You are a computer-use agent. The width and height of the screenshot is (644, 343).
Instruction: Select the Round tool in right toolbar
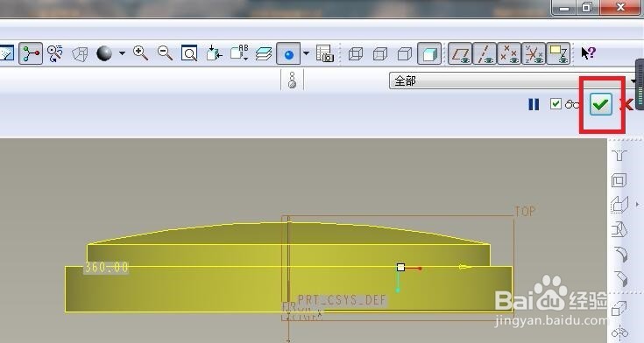pos(620,255)
